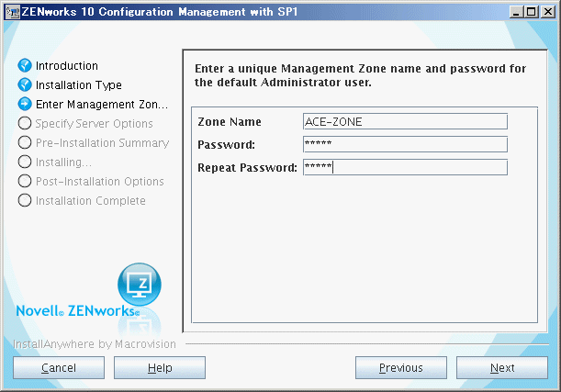The image size is (561, 392).
Task: Click the Post-Installation Options label
Action: [100, 182]
